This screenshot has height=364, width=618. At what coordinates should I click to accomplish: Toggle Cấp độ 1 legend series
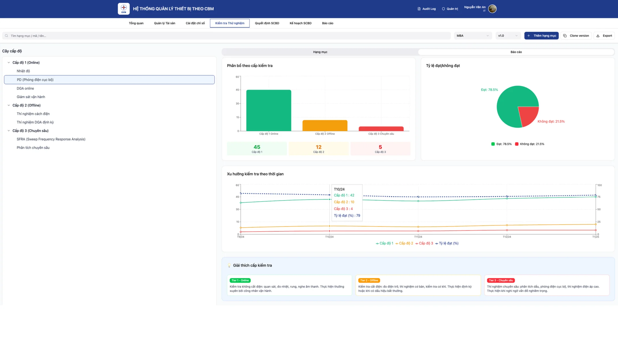[x=384, y=243]
